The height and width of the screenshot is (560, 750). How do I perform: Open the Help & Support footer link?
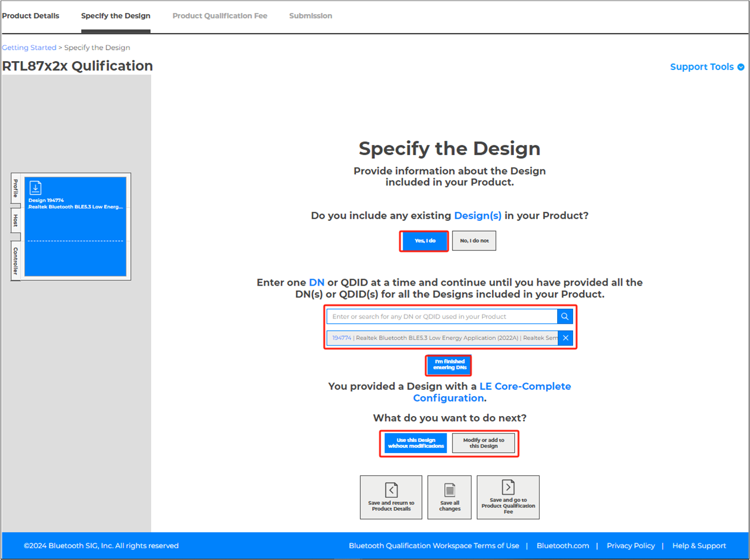coord(699,546)
